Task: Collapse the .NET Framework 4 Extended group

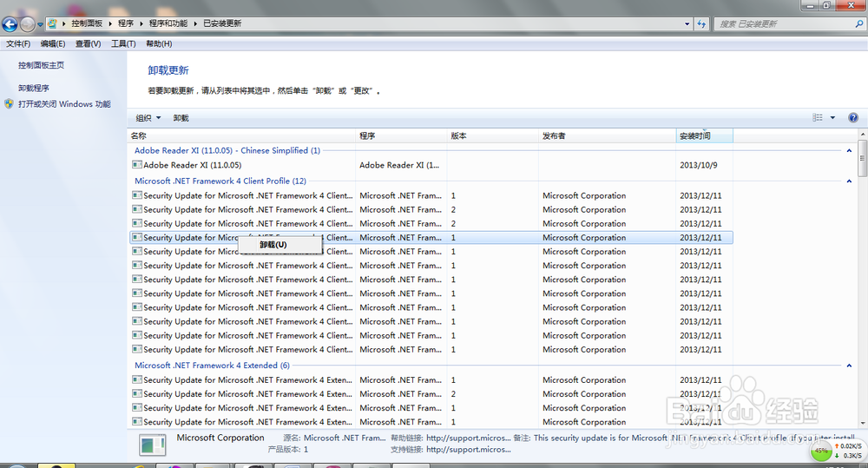Action: pos(849,366)
